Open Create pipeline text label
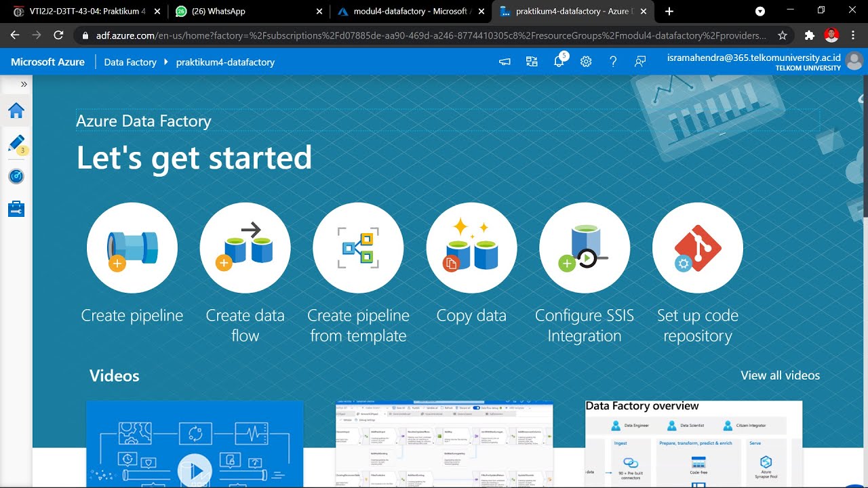Image resolution: width=868 pixels, height=488 pixels. tap(132, 316)
